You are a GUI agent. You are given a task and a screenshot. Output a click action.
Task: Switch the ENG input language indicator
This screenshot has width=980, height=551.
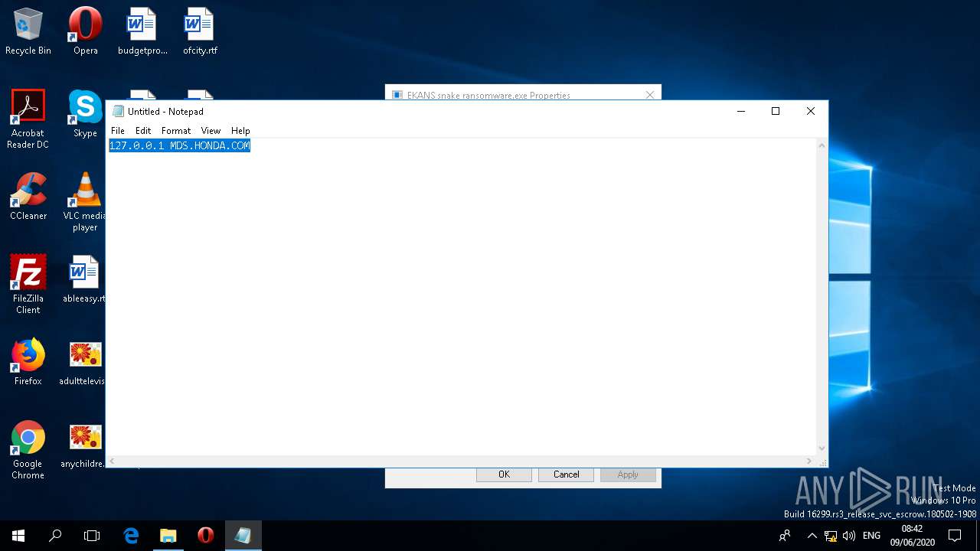pos(871,536)
